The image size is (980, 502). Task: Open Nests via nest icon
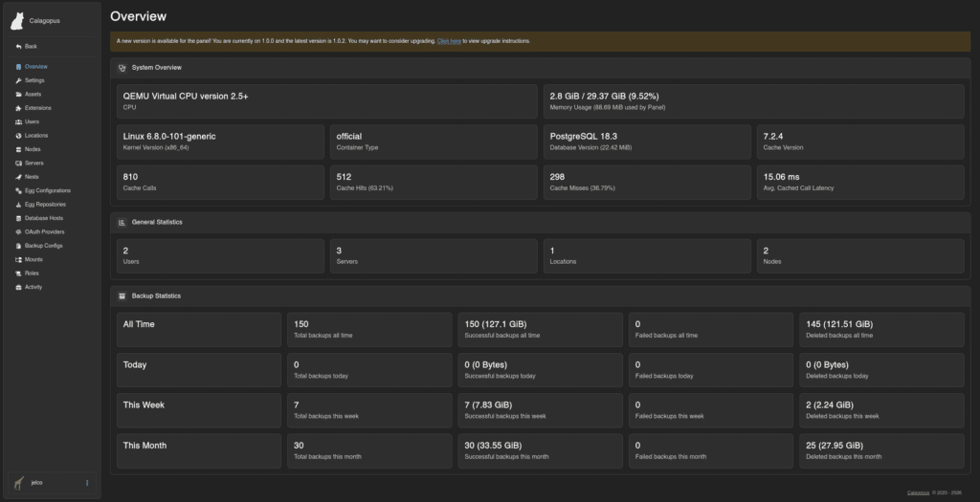(x=19, y=177)
